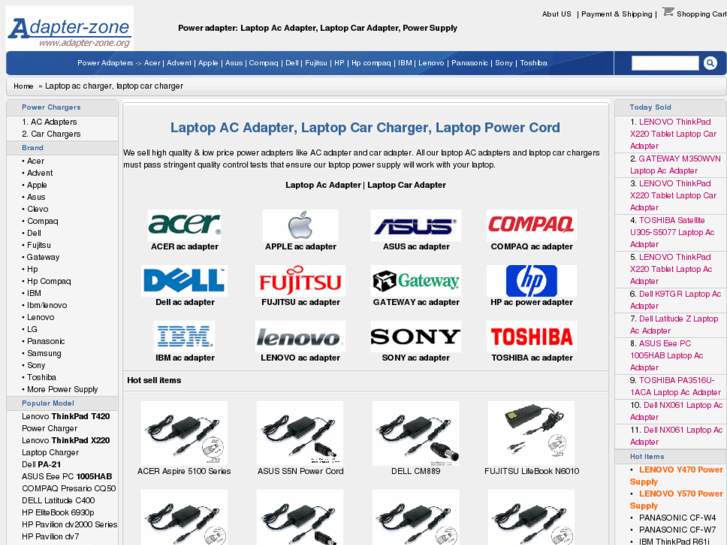Open DELL CM889 product image
Screen dimensions: 727x545
tap(415, 433)
